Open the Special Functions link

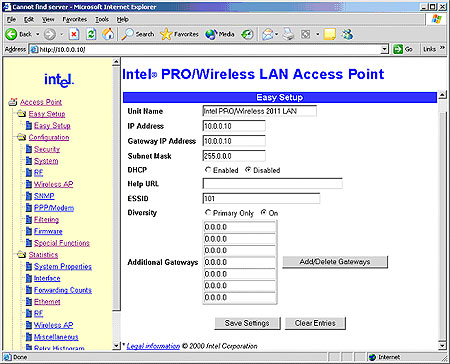coord(62,243)
